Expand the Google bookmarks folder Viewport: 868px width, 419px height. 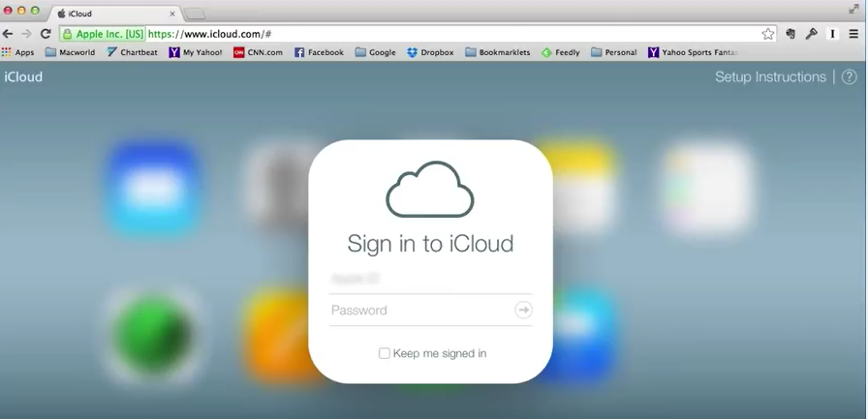click(x=375, y=52)
